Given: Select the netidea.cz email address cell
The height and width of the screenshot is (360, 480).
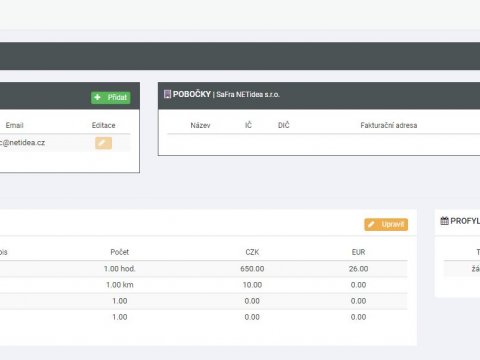Looking at the screenshot, I should 22,143.
